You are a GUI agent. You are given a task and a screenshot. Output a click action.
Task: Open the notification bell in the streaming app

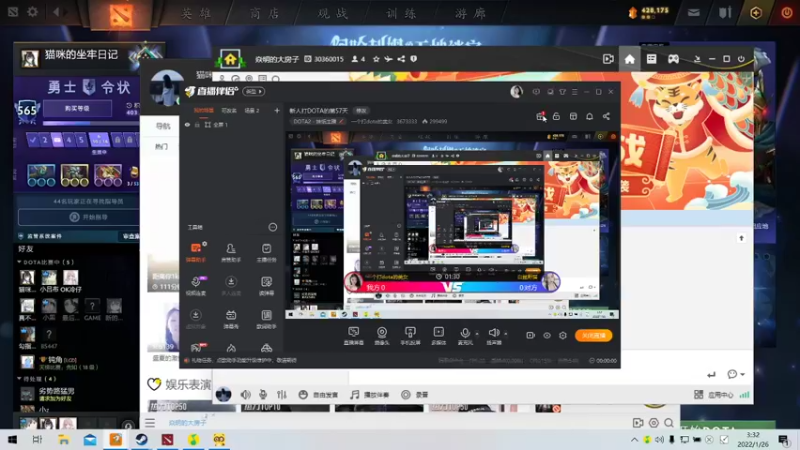[589, 117]
